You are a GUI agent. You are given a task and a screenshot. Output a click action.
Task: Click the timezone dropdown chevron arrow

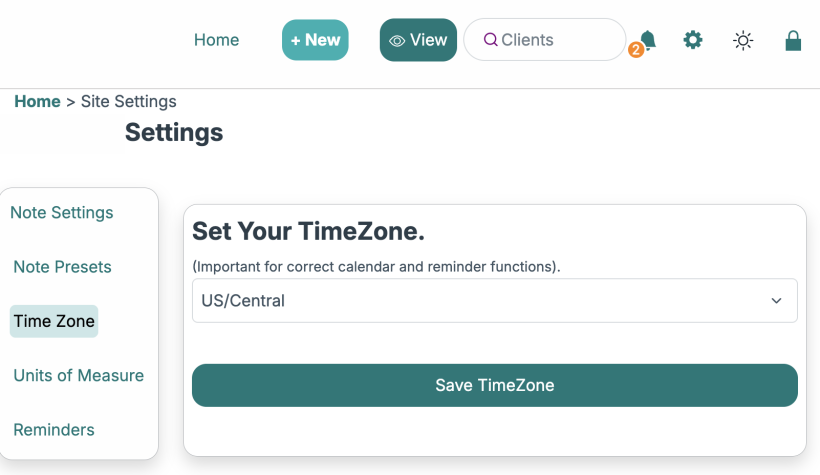[x=776, y=301]
